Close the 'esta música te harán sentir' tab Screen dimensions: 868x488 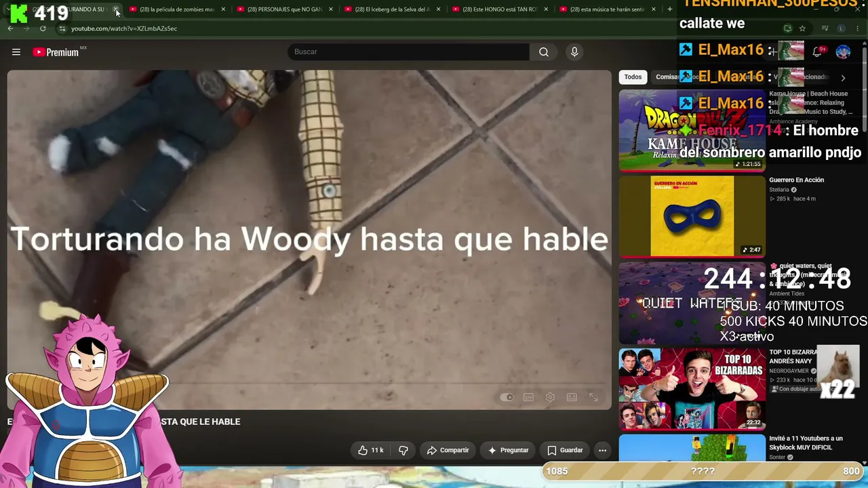tap(654, 9)
